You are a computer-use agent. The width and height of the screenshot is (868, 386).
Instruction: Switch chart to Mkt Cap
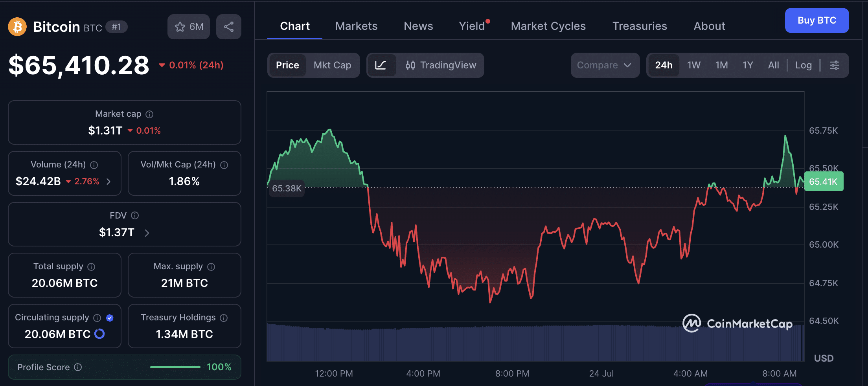pos(332,65)
